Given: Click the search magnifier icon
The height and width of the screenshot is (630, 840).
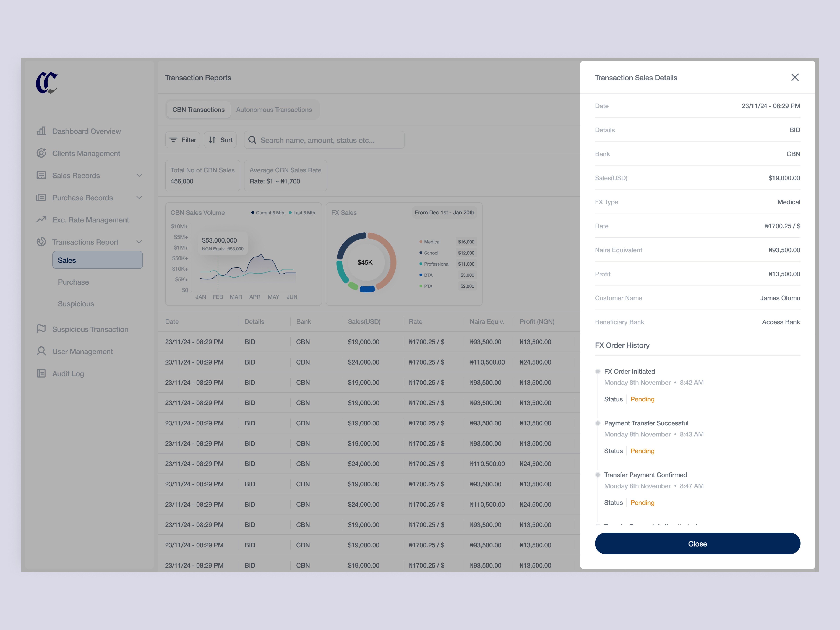Looking at the screenshot, I should click(x=252, y=140).
